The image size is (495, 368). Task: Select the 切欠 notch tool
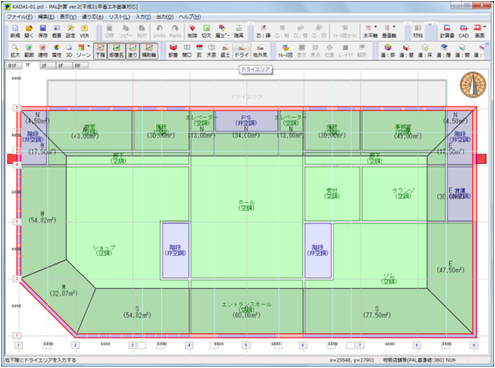tap(206, 31)
